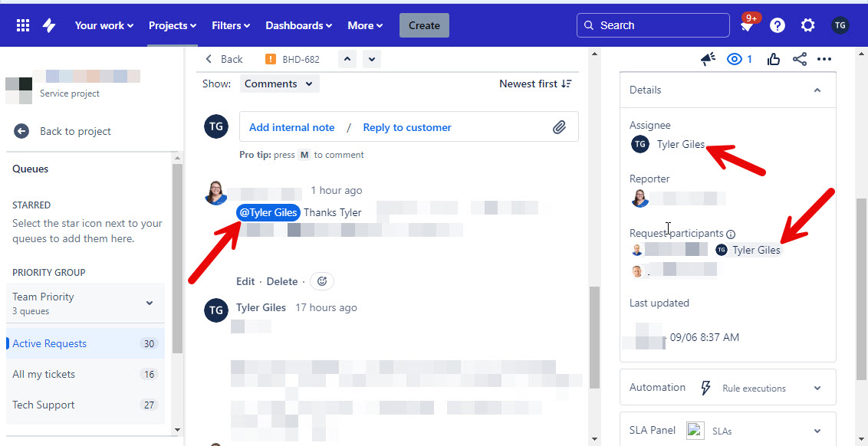868x446 pixels.
Task: Click the Jira Service Management logo
Action: tap(49, 25)
